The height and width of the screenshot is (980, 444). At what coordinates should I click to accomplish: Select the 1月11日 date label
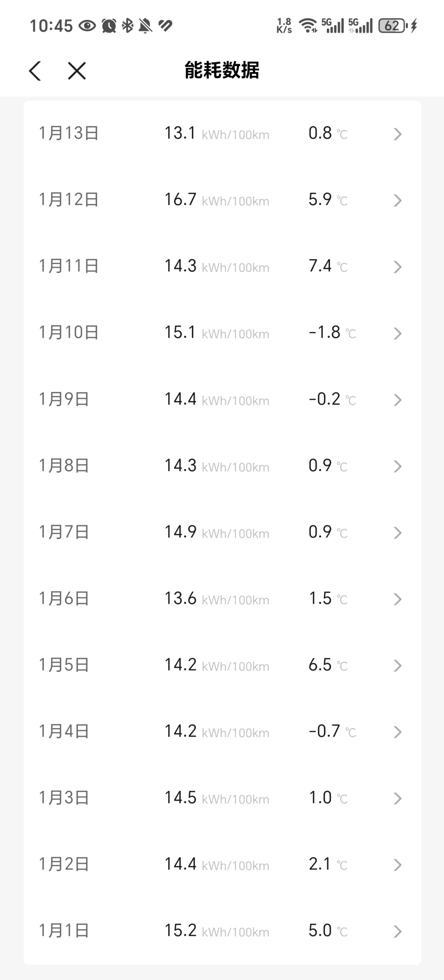[x=69, y=266]
